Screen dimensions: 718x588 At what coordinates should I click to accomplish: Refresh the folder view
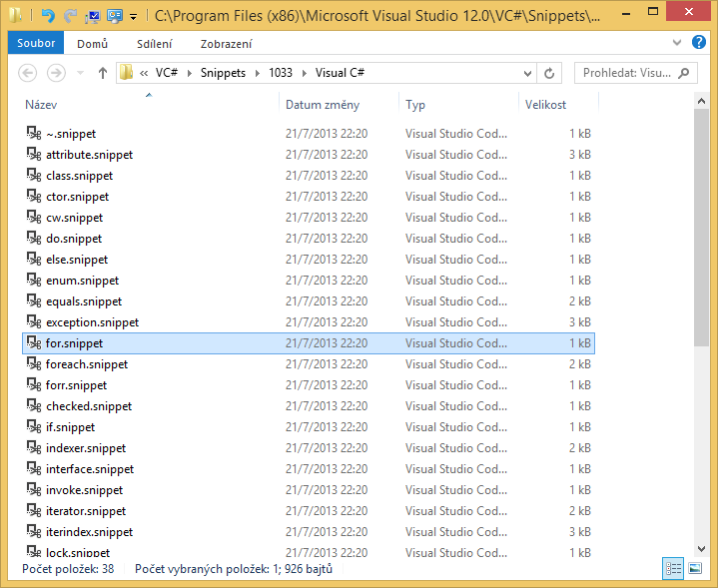click(x=549, y=73)
